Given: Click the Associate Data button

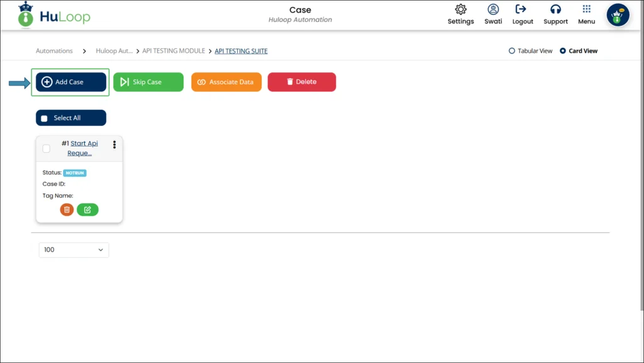Looking at the screenshot, I should (226, 82).
